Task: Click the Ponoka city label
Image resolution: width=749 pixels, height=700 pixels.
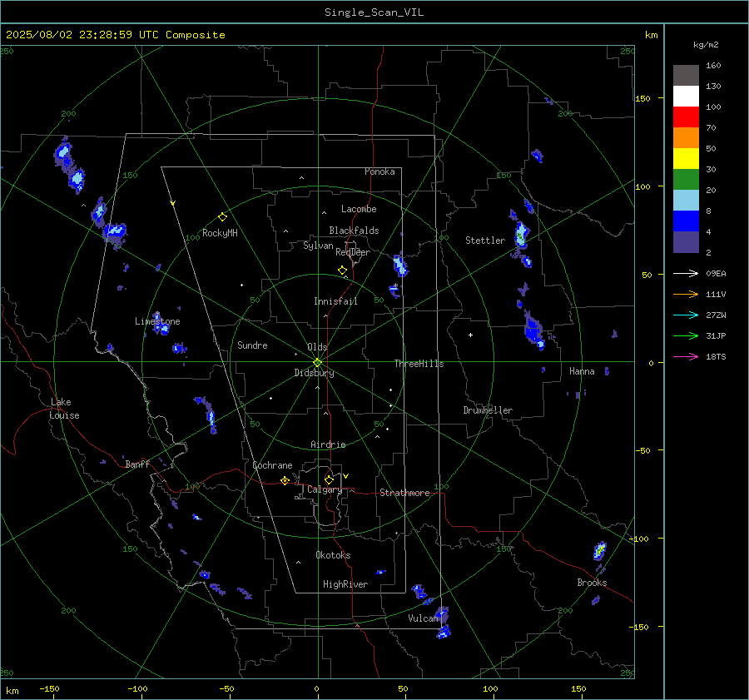Action: coord(379,171)
